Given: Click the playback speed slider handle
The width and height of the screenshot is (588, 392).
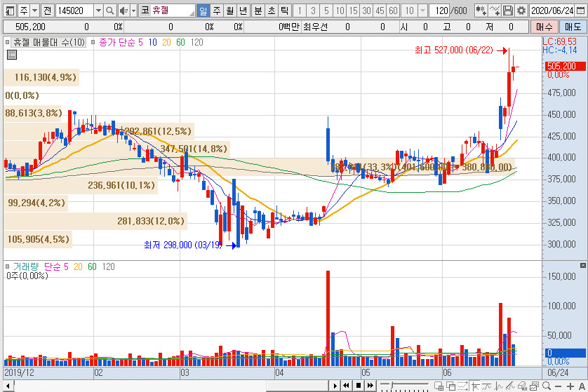Looking at the screenshot, I should click(392, 385).
